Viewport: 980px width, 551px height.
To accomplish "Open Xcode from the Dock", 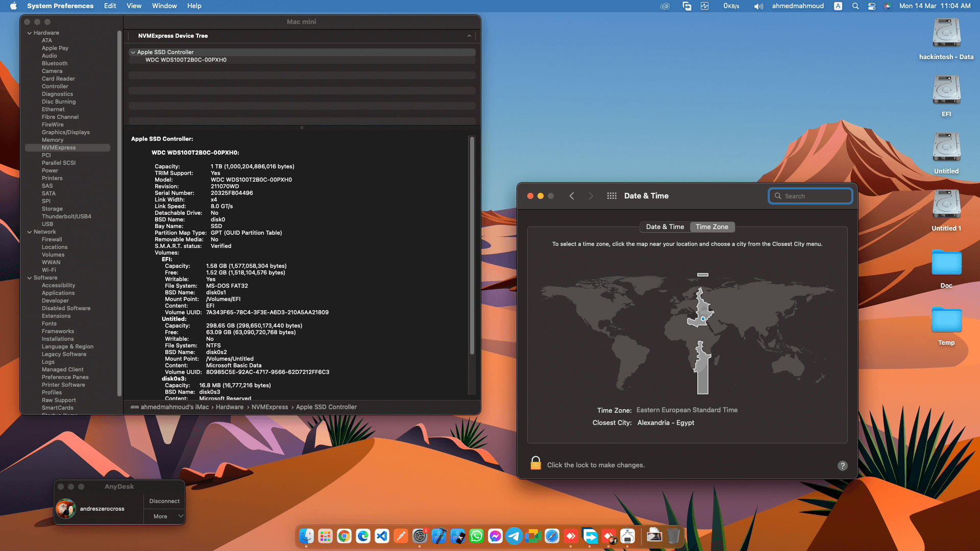I will tap(438, 536).
